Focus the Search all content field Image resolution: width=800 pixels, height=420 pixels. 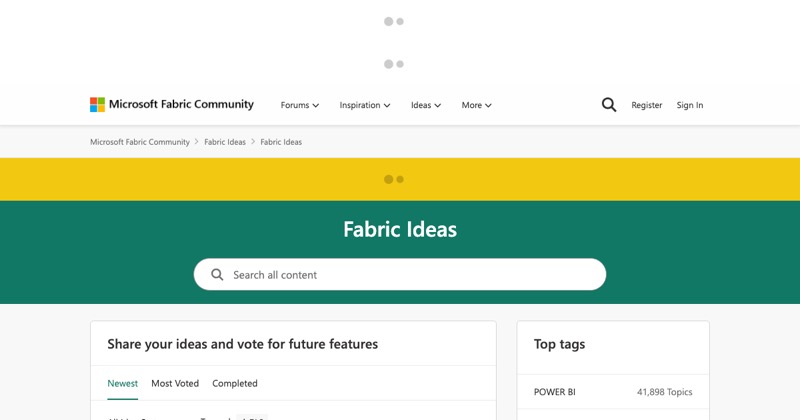click(400, 275)
